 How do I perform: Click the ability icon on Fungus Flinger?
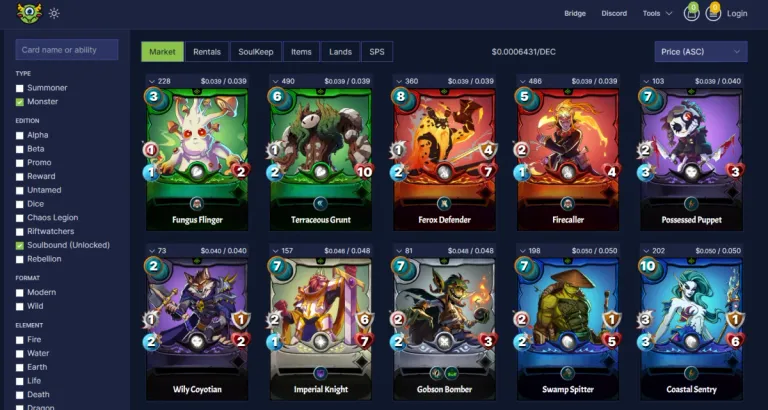point(197,203)
